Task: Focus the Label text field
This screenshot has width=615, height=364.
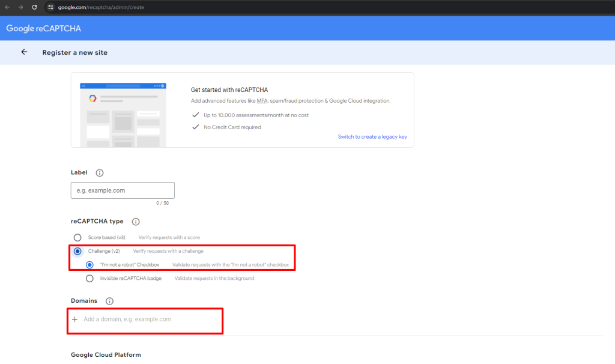Action: coord(123,190)
